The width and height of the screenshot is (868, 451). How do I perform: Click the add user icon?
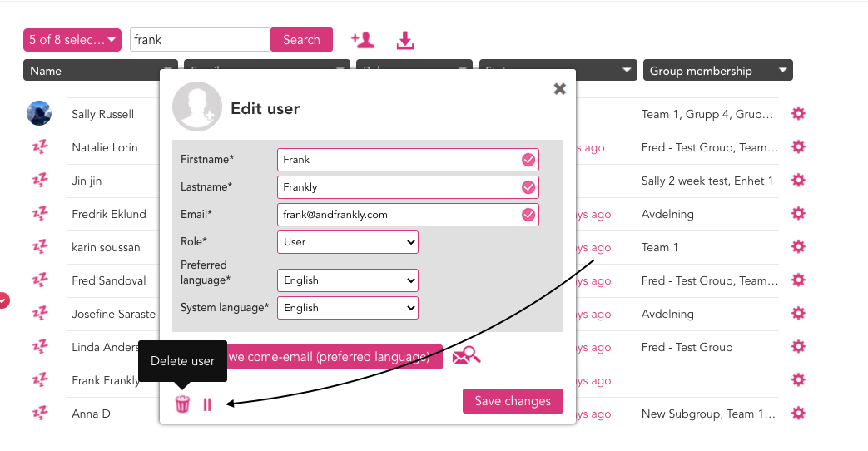363,40
